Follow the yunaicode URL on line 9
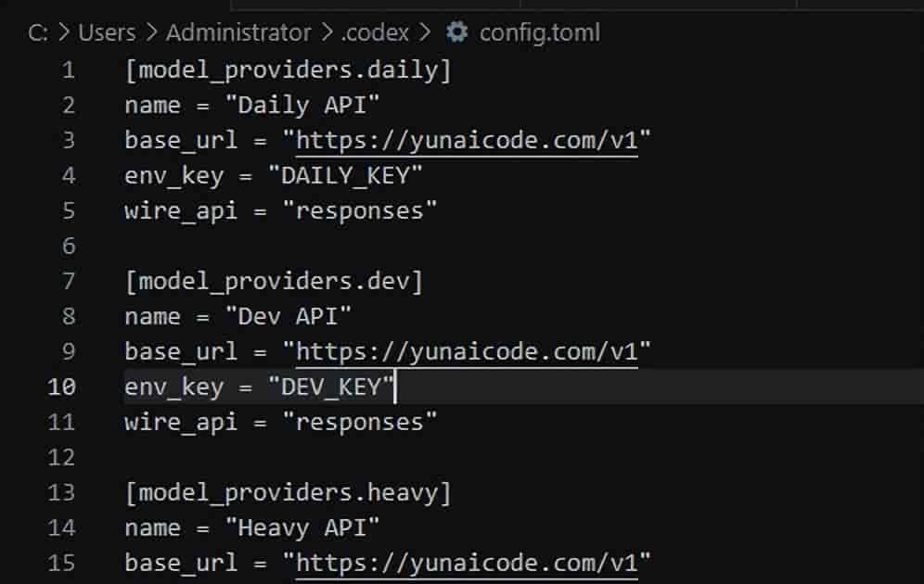Viewport: 924px width, 584px height. (x=467, y=352)
